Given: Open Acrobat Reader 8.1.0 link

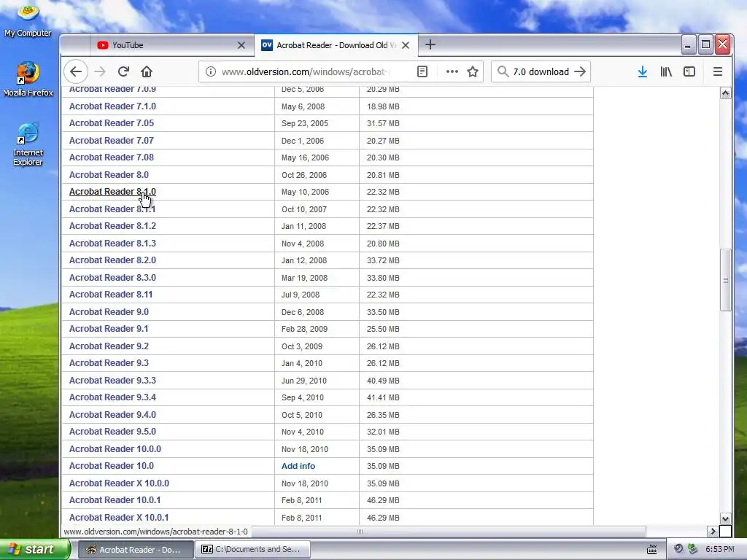Looking at the screenshot, I should coord(112,192).
